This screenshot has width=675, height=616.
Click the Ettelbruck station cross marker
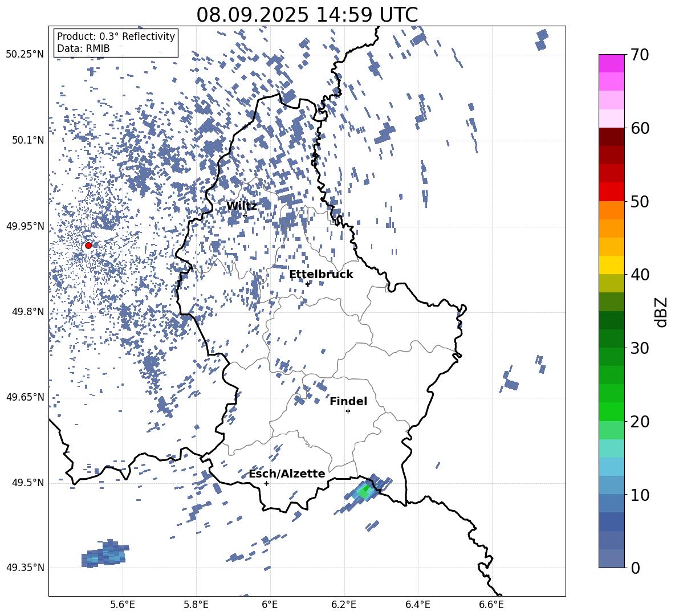pyautogui.click(x=307, y=284)
